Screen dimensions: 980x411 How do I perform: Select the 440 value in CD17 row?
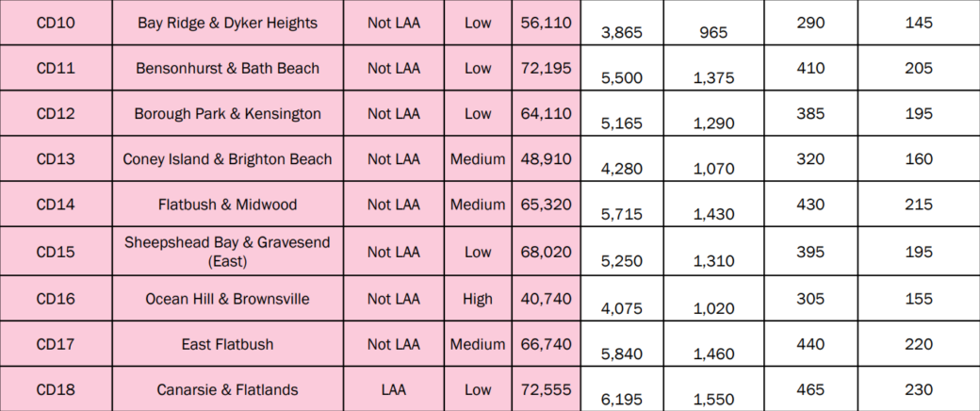[810, 344]
